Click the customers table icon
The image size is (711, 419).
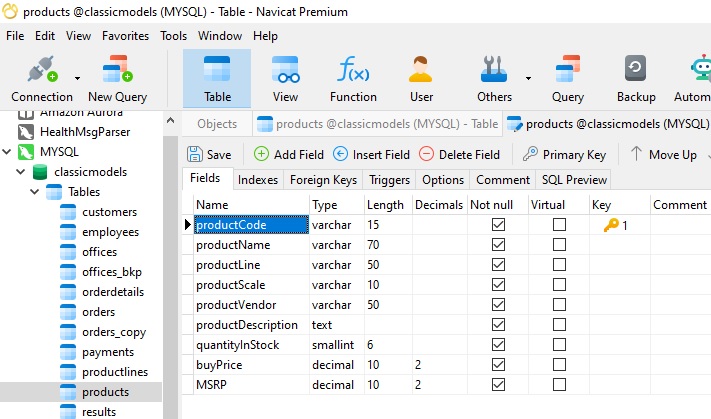(x=68, y=212)
